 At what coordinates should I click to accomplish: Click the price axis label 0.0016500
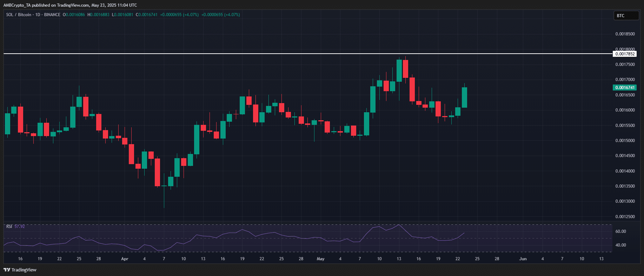[625, 95]
